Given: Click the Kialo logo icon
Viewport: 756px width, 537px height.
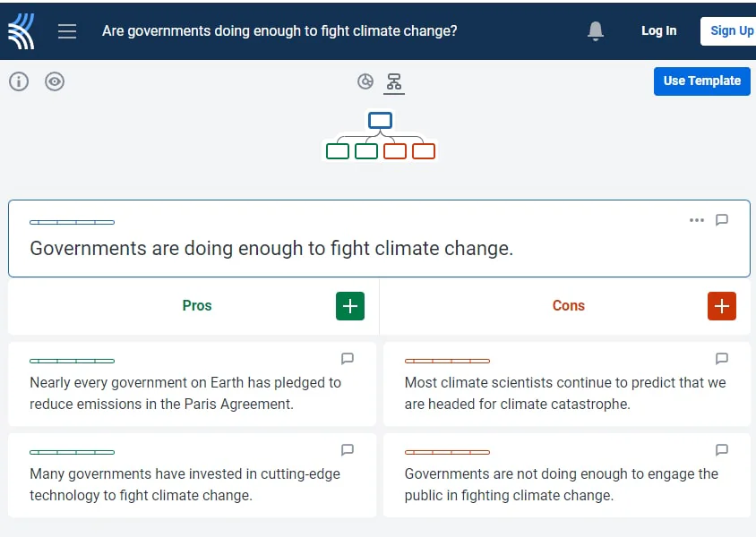Looking at the screenshot, I should coord(21,30).
